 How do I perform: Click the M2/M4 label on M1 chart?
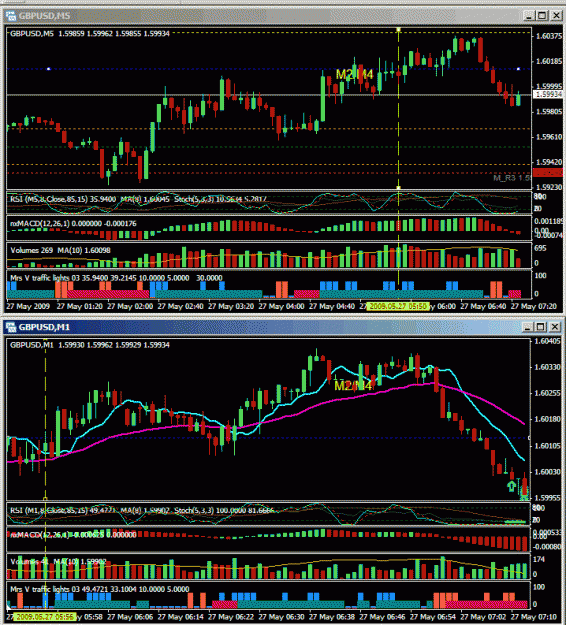click(x=353, y=385)
